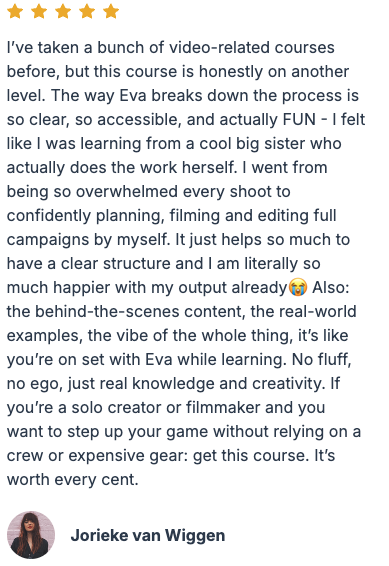389x566 pixels.
Task: Click the phrase 'crew or expensive gear'
Action: click(97, 456)
